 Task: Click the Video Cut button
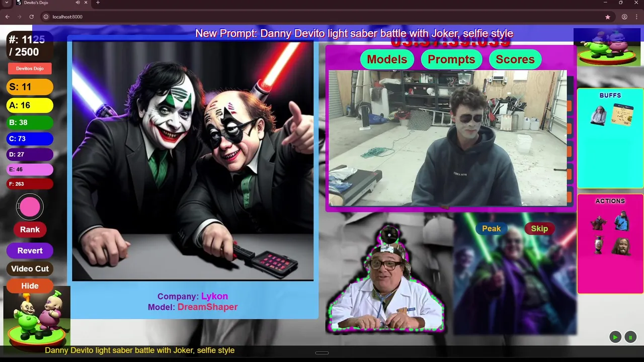pos(30,268)
